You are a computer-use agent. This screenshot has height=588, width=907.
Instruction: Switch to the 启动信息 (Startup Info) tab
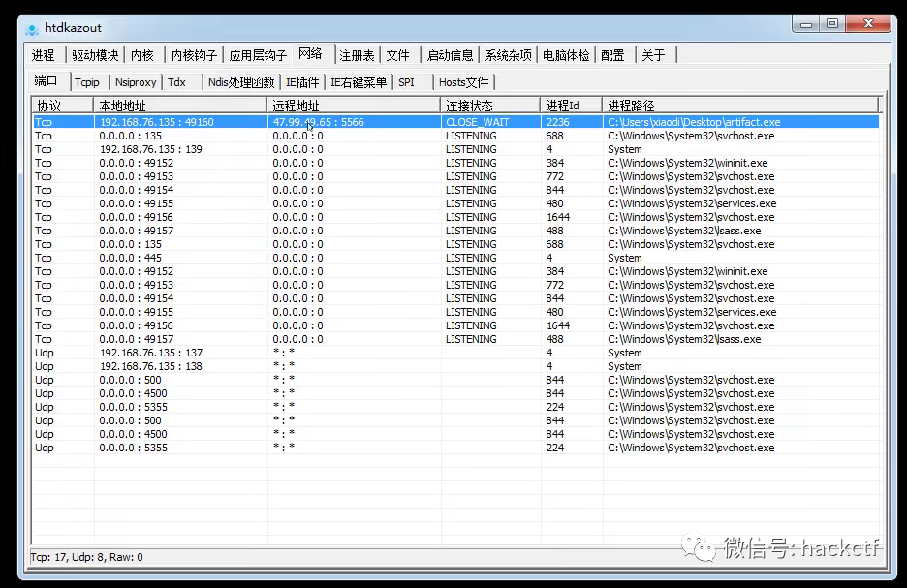coord(450,55)
